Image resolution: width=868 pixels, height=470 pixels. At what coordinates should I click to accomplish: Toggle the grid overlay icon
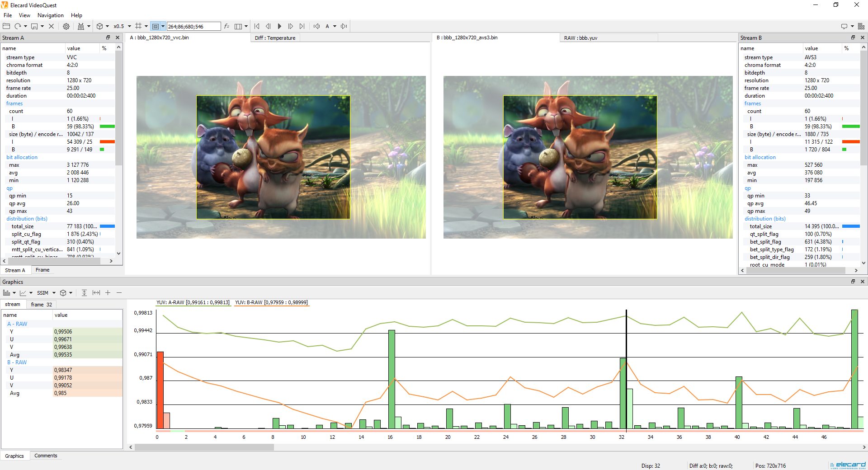138,26
